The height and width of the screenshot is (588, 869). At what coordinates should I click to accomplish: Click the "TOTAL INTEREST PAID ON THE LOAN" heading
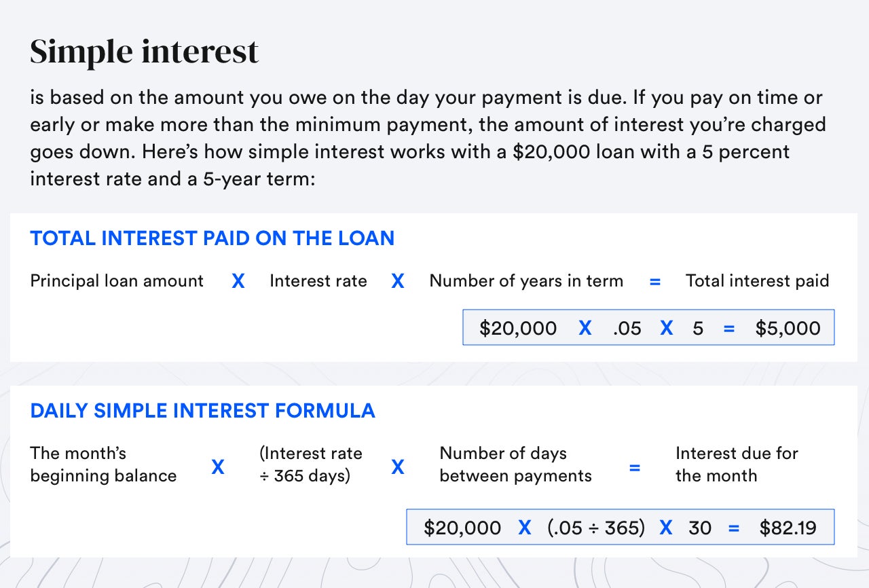212,238
